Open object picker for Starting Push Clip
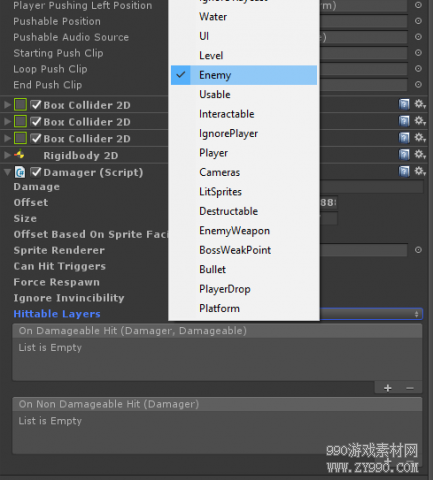This screenshot has height=480, width=433. pos(418,53)
